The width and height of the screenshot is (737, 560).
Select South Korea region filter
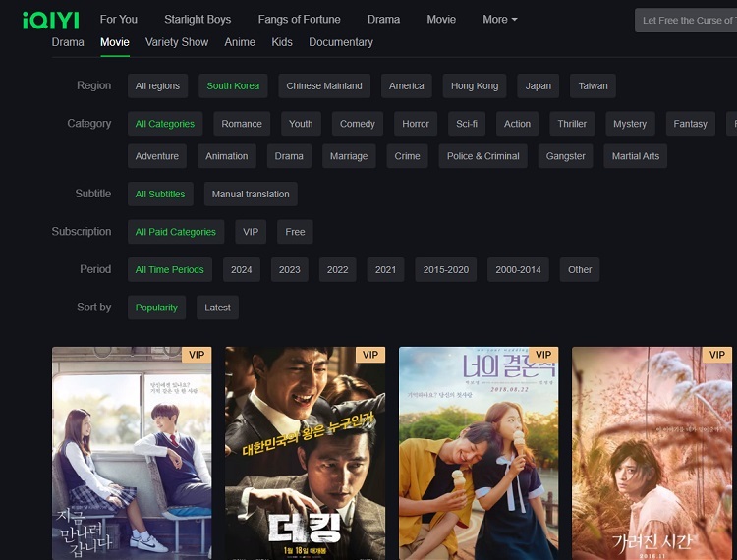pyautogui.click(x=233, y=86)
